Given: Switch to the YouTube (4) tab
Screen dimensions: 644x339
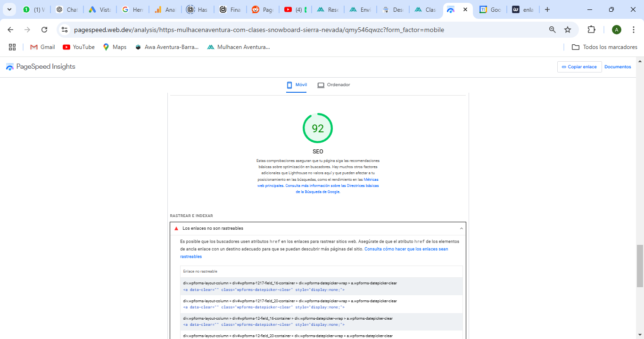Looking at the screenshot, I should coord(295,9).
